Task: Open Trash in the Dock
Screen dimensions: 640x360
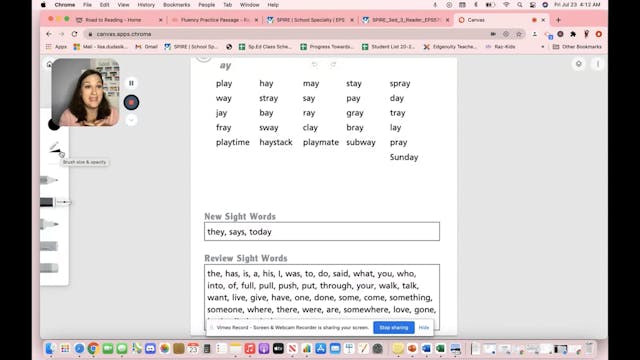Action: [589, 349]
